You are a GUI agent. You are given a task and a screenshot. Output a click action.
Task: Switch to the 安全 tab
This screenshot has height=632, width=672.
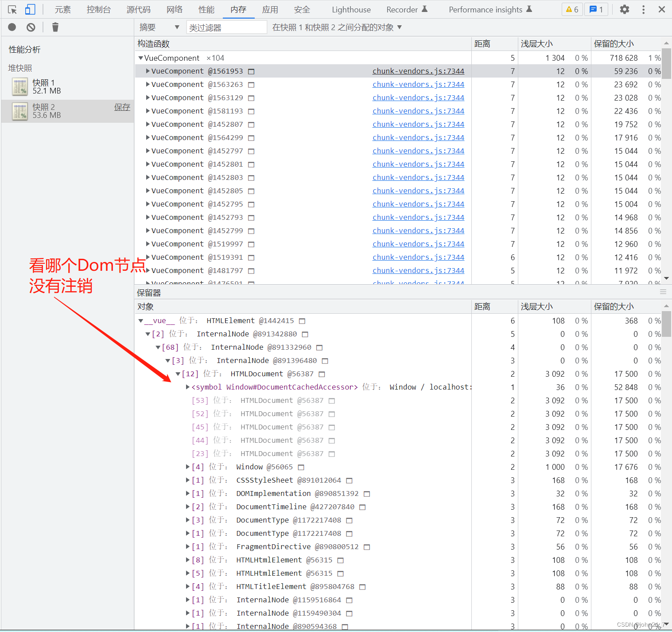point(302,9)
